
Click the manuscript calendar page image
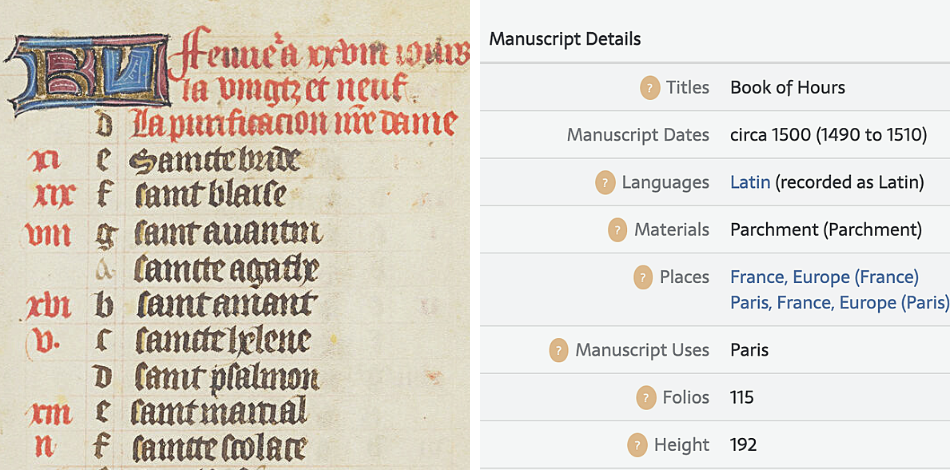[235, 235]
